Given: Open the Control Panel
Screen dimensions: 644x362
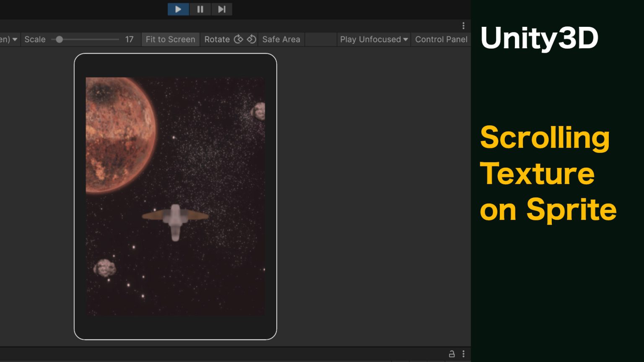Looking at the screenshot, I should [x=441, y=39].
